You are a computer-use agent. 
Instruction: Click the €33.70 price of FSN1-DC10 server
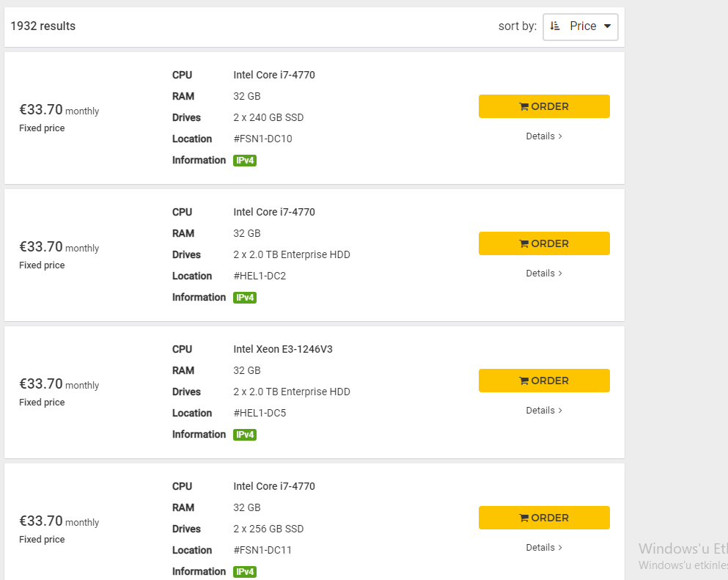coord(41,109)
